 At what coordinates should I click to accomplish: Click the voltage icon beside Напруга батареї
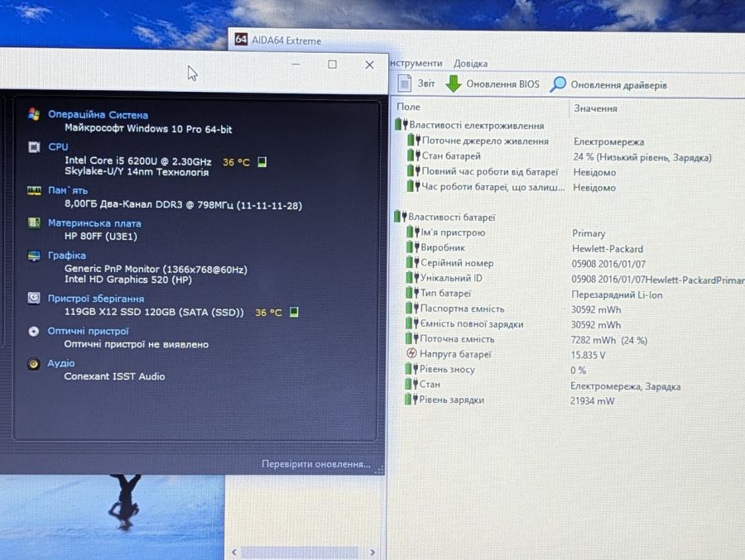tap(411, 353)
